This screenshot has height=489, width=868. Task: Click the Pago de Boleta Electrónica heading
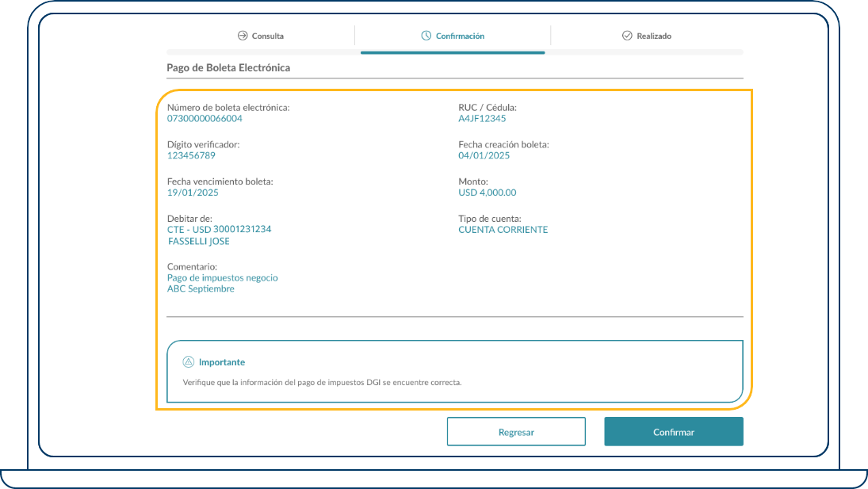click(x=228, y=68)
